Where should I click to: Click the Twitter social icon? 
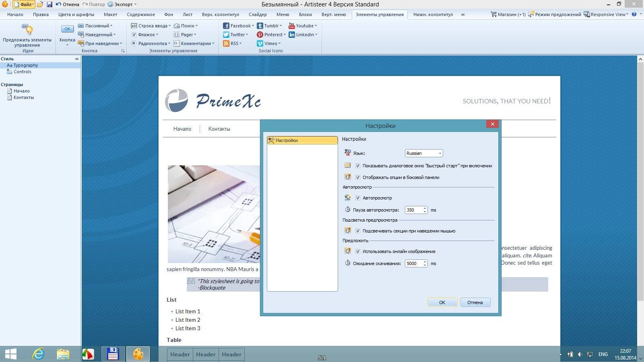click(226, 35)
